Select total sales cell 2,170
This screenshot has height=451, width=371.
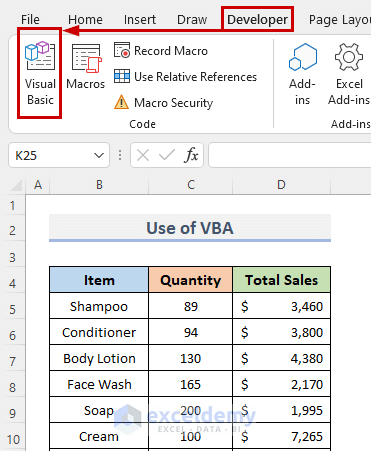tap(282, 384)
